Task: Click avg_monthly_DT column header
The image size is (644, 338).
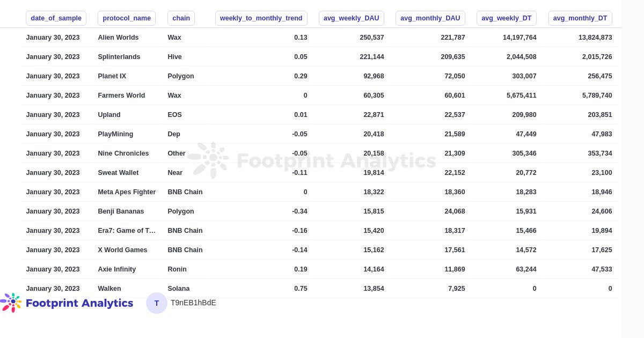Action: pyautogui.click(x=580, y=18)
